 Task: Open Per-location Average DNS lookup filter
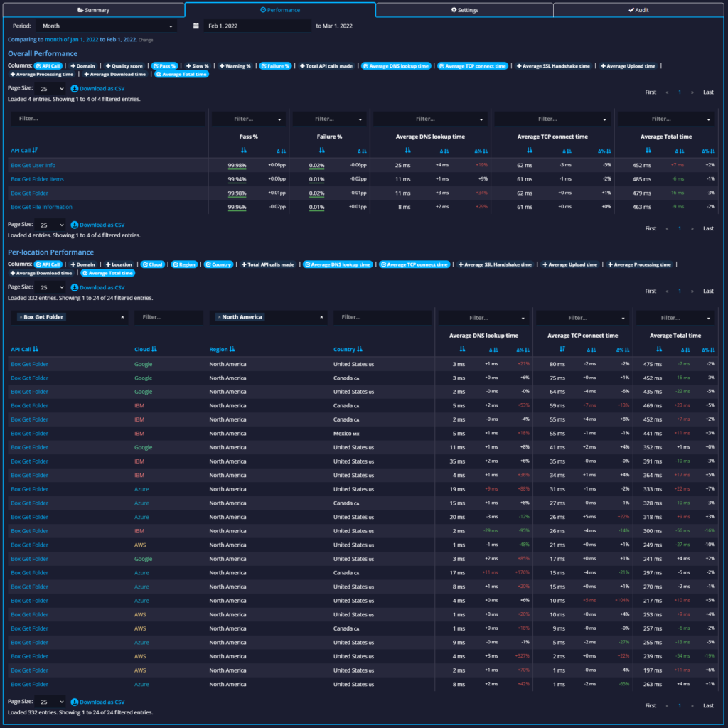click(483, 318)
